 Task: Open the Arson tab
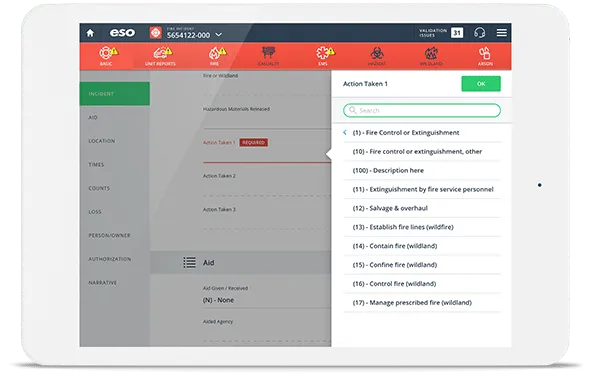tap(485, 56)
